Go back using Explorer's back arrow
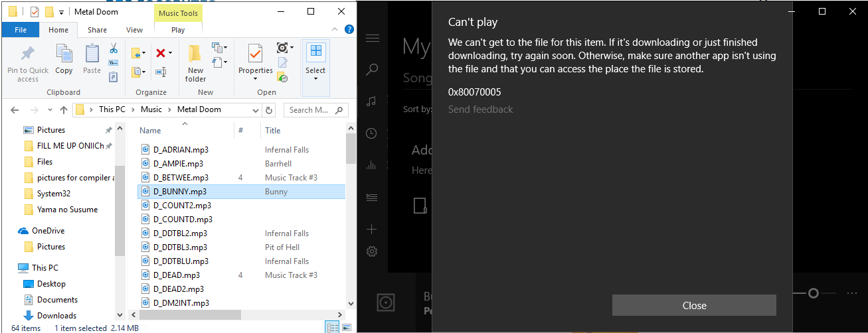This screenshot has width=868, height=333. (x=15, y=110)
